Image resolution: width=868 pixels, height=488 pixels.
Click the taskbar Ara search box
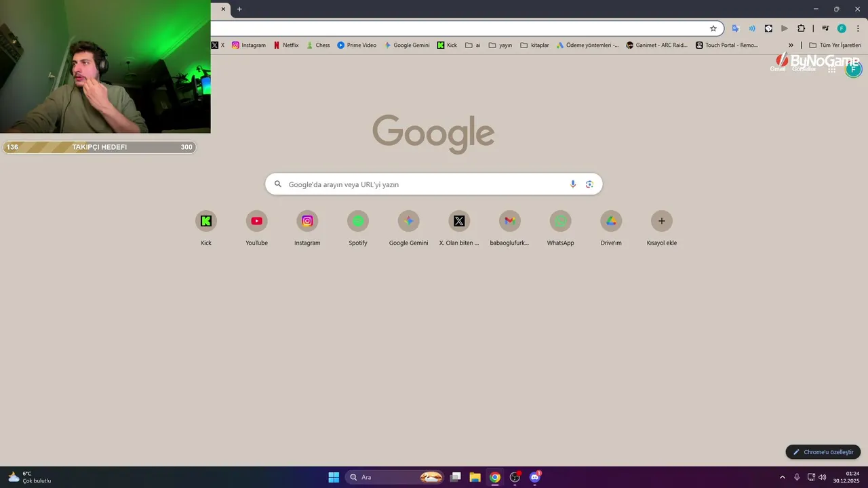click(395, 477)
